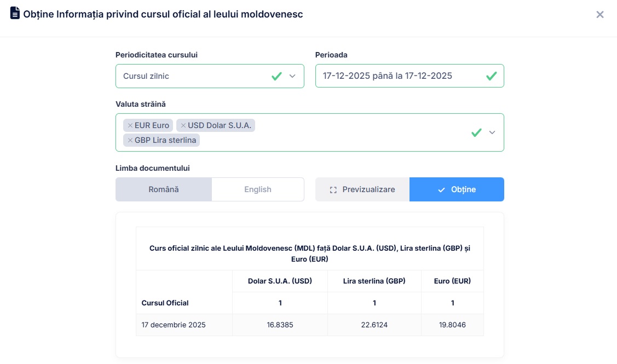Select Română as document language

coord(163,189)
